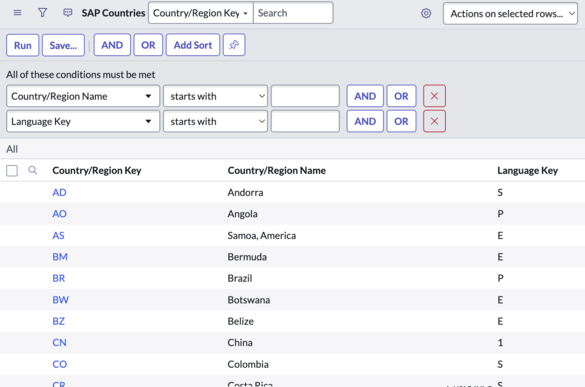585x387 pixels.
Task: Select the China name cell
Action: [x=240, y=343]
